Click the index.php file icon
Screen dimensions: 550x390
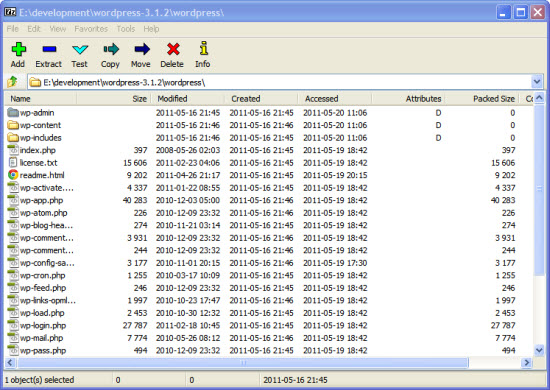(13, 150)
